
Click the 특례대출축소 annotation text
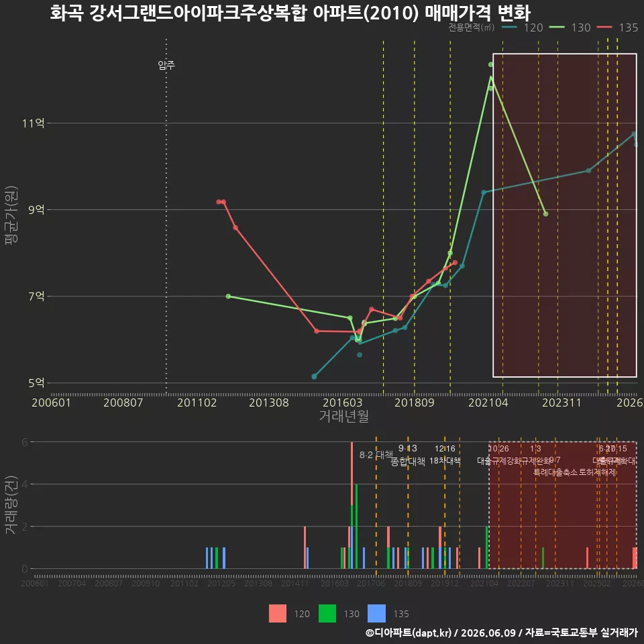(x=555, y=472)
